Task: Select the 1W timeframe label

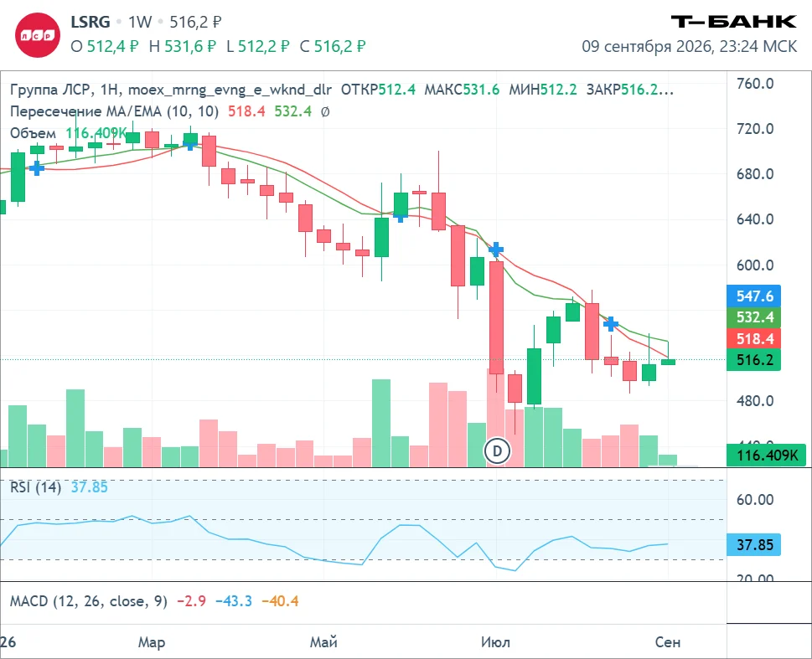Action: [x=140, y=22]
